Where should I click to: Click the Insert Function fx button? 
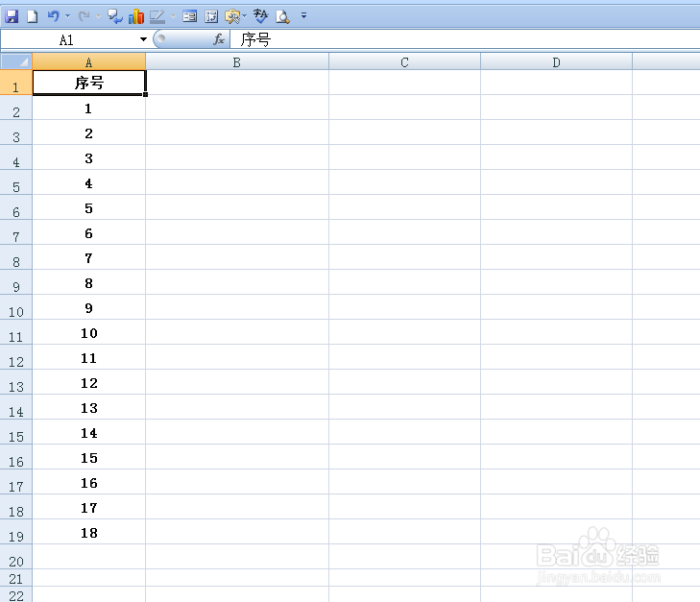(219, 39)
